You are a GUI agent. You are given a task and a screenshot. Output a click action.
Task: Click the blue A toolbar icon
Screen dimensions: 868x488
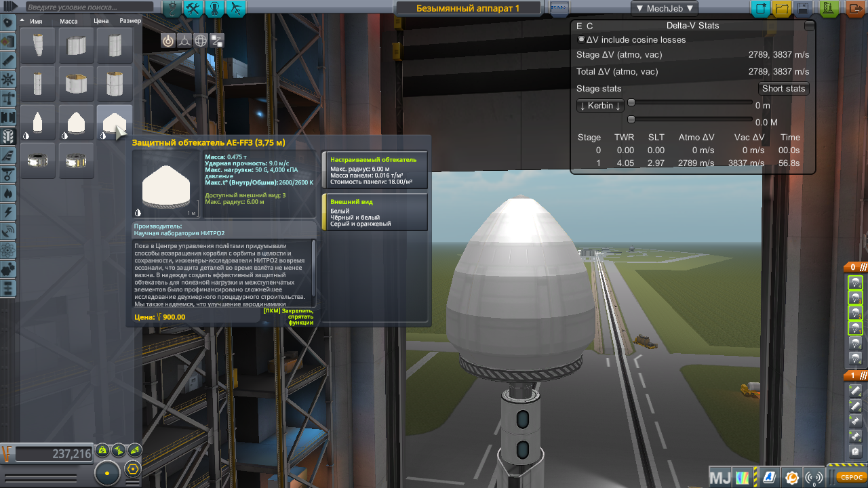click(x=768, y=477)
